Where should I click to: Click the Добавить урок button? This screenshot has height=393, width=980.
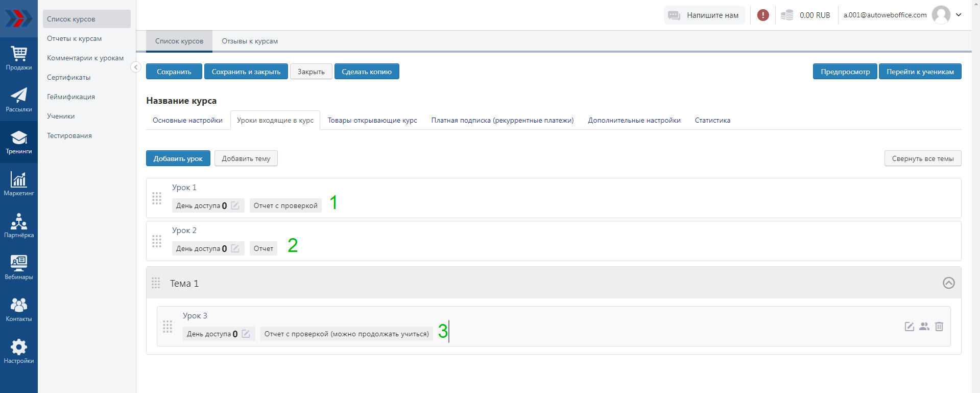pos(178,158)
